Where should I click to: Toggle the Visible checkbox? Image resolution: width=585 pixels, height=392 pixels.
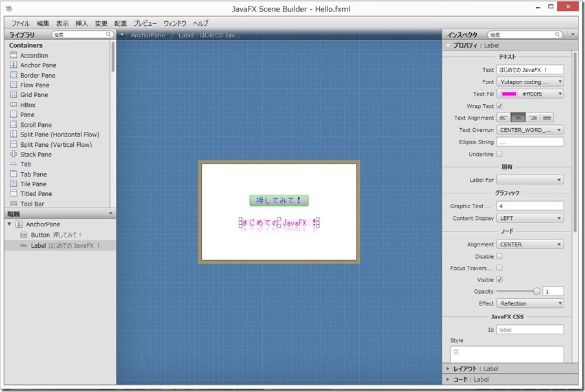pos(500,279)
